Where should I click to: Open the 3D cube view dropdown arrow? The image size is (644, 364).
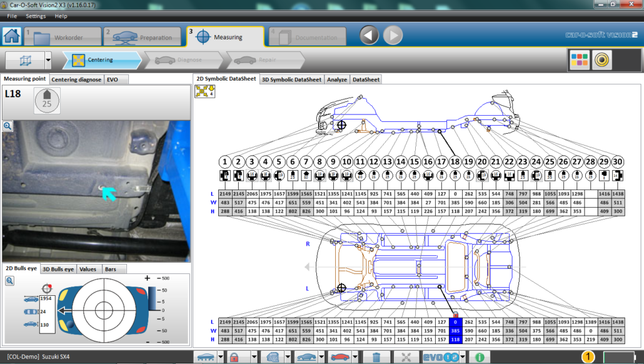tap(48, 61)
